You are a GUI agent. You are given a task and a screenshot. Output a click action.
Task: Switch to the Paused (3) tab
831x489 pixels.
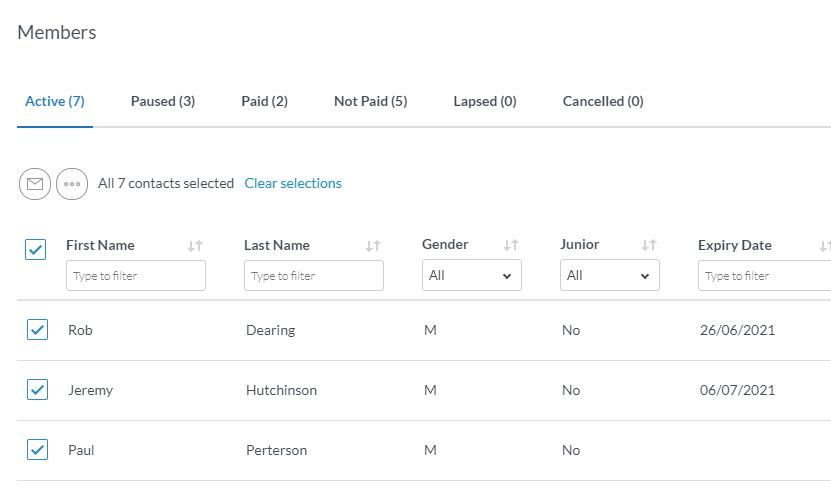(163, 102)
